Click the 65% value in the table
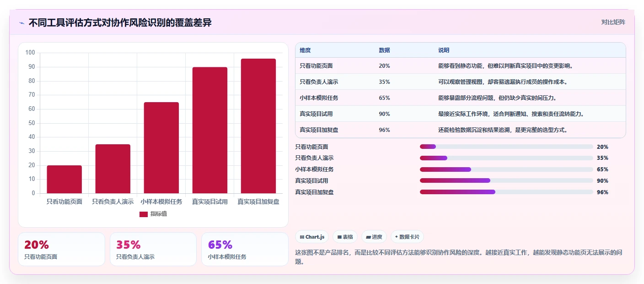The image size is (644, 284). [384, 98]
